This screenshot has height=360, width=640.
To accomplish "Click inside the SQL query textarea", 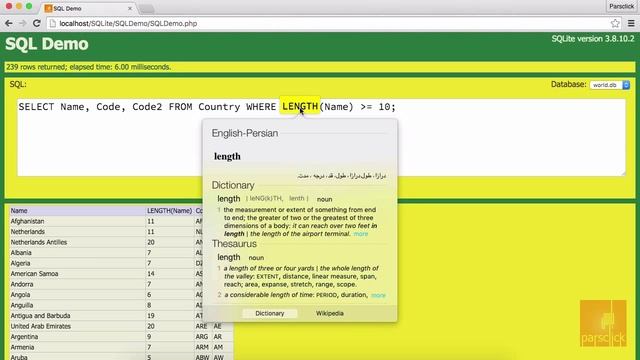I will pos(321,138).
